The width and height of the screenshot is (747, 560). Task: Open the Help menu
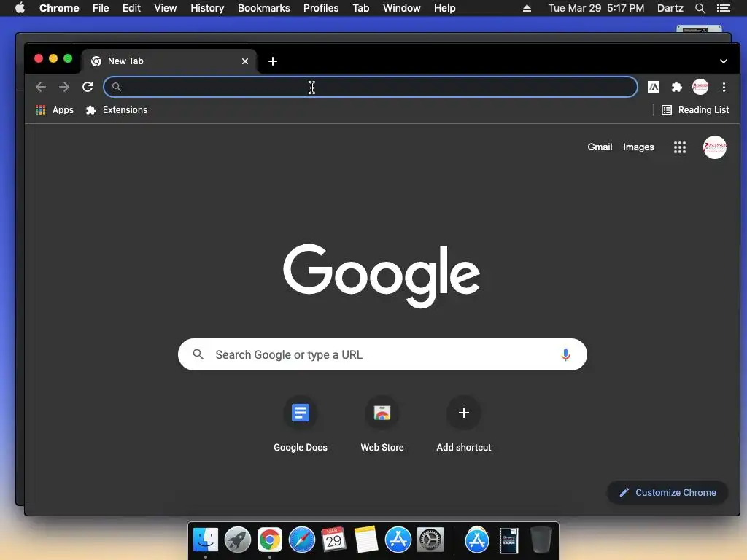(x=444, y=8)
